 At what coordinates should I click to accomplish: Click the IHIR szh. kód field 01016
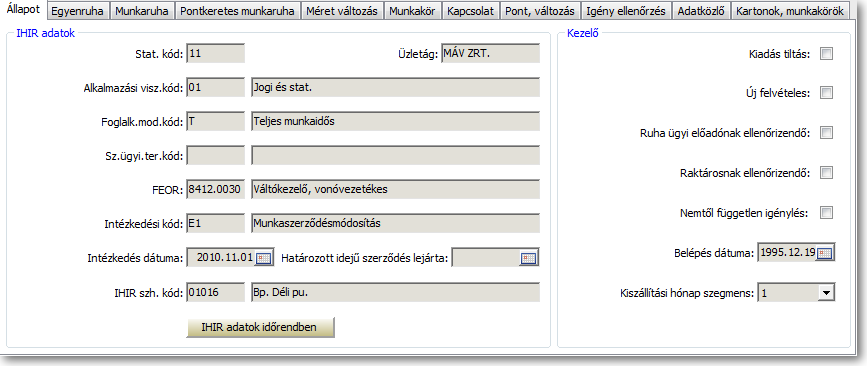click(216, 292)
